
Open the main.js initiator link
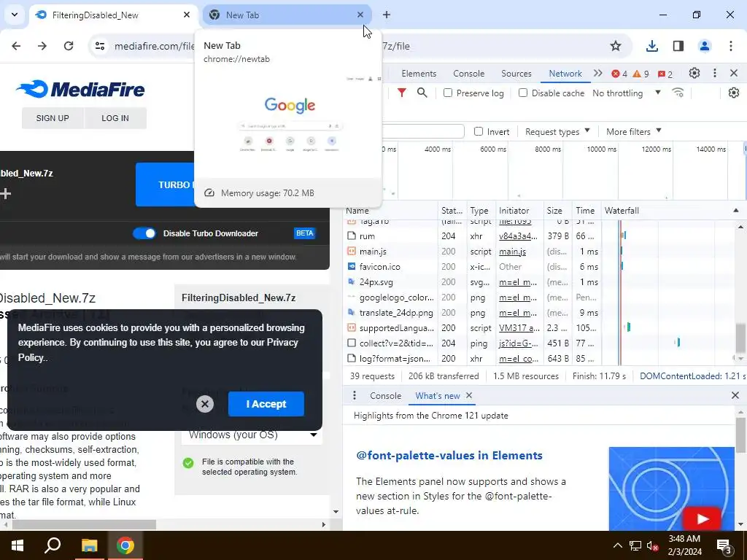coord(512,252)
